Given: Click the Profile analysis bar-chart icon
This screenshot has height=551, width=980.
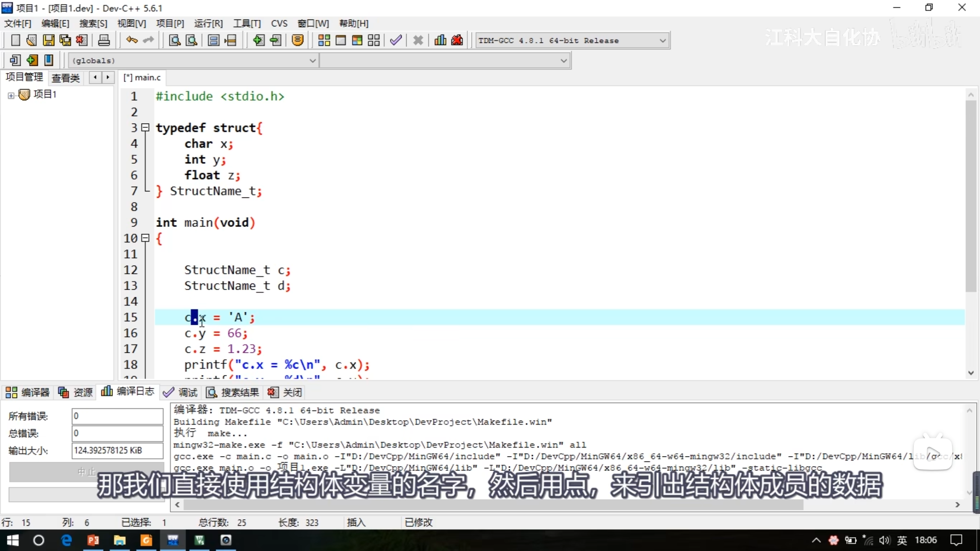Looking at the screenshot, I should (x=440, y=40).
